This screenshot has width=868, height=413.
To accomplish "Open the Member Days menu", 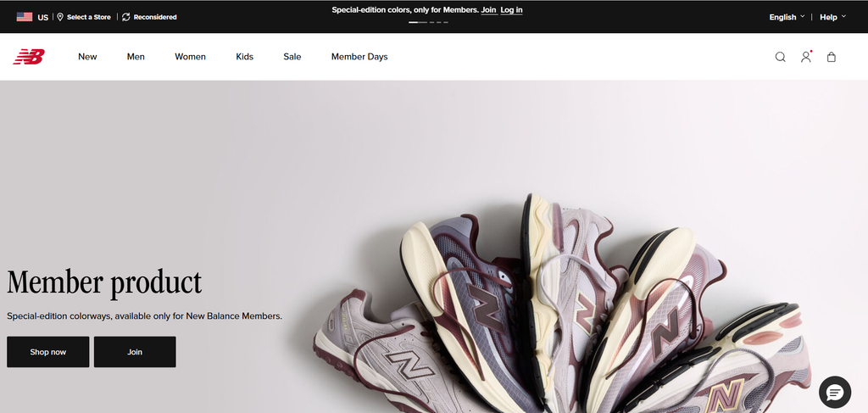I will coord(359,57).
